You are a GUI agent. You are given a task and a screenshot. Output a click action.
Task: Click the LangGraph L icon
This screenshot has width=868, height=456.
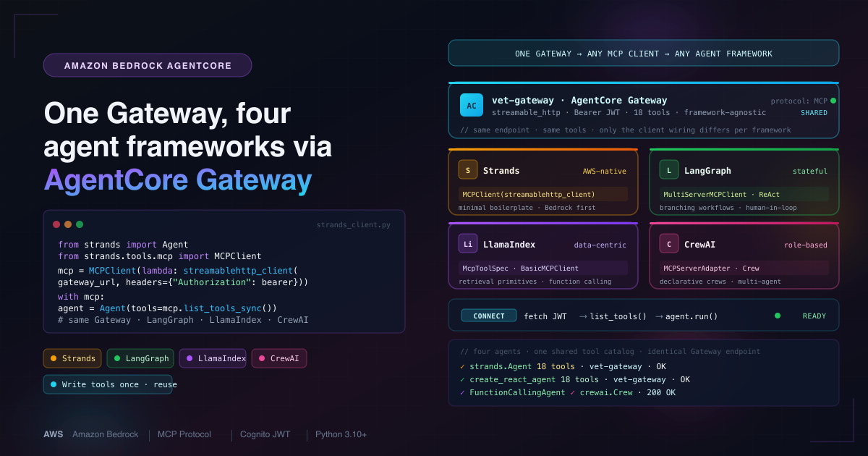point(669,170)
